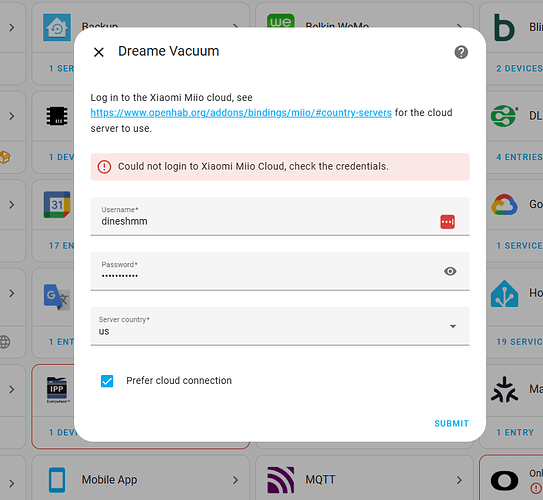Screen dimensions: 543x500
Task: Close the Dreame Vacuum dialog
Action: 99,52
